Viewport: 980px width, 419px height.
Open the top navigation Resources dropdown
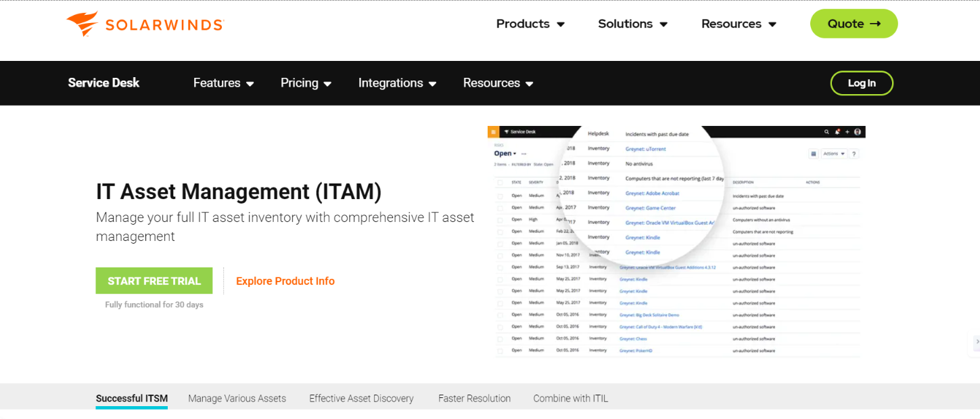(739, 24)
